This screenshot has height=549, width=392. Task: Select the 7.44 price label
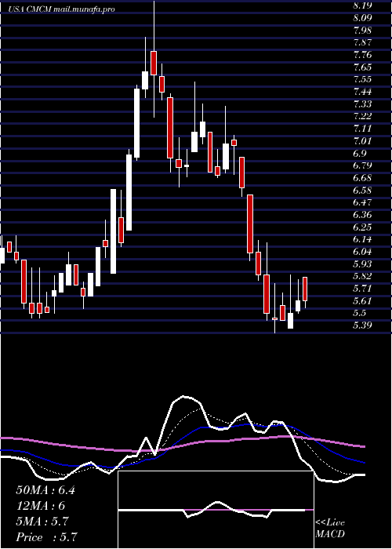point(362,92)
